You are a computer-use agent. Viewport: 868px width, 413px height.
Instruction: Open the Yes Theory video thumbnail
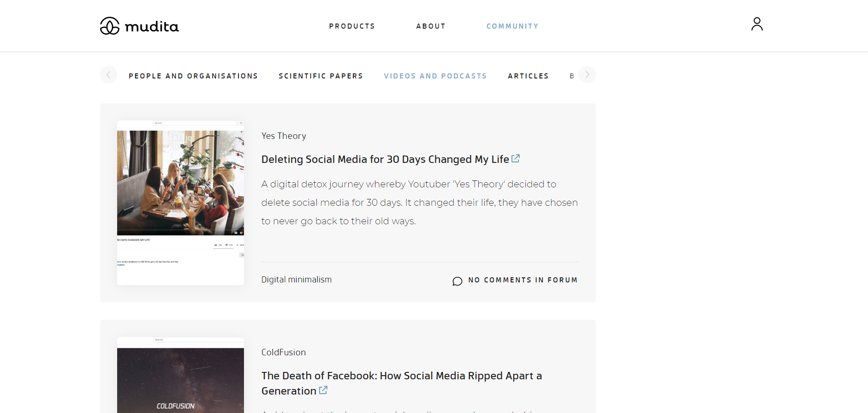[180, 203]
